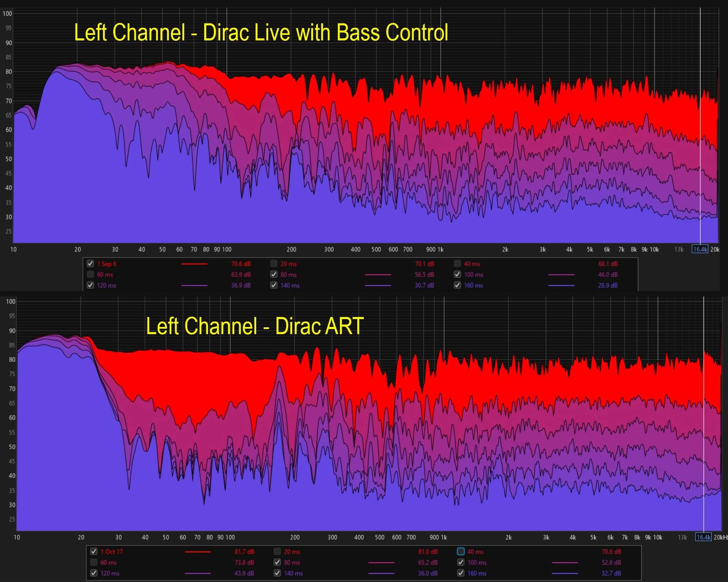The image size is (728, 582).
Task: Click the line swatch for top 120 ms trace
Action: tap(194, 285)
